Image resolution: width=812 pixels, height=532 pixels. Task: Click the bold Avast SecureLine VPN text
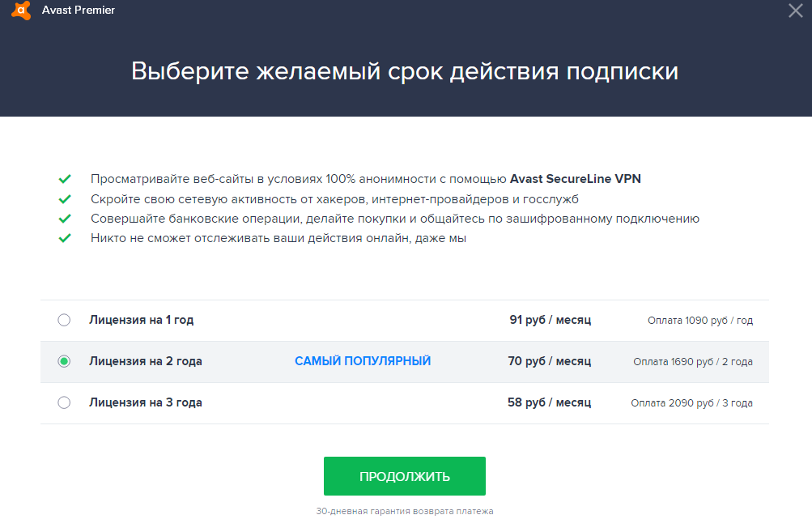(576, 179)
